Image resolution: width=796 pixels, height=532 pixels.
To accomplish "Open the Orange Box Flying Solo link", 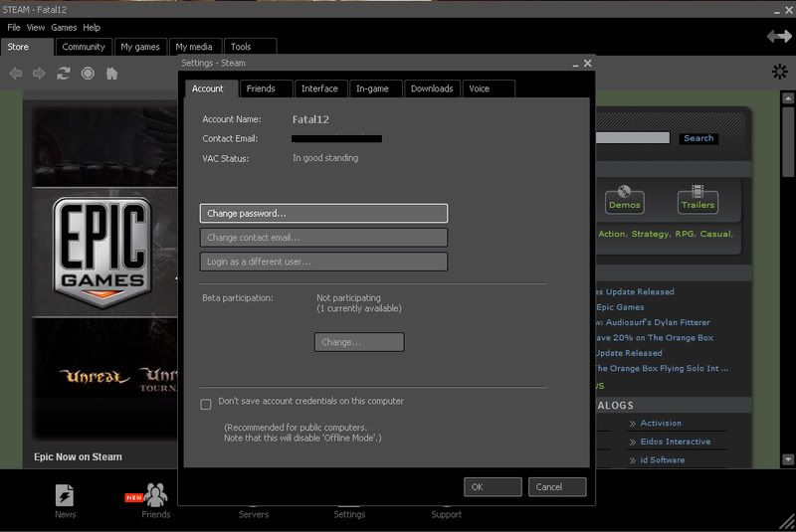I will click(x=662, y=368).
